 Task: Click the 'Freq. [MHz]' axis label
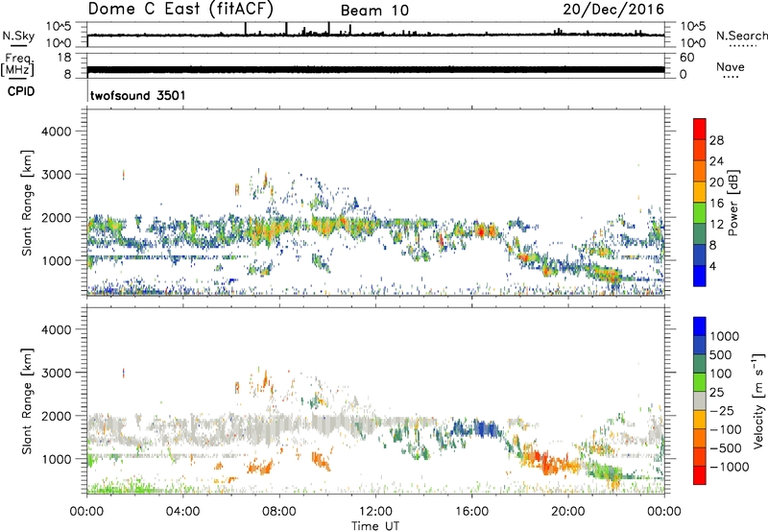(x=17, y=65)
